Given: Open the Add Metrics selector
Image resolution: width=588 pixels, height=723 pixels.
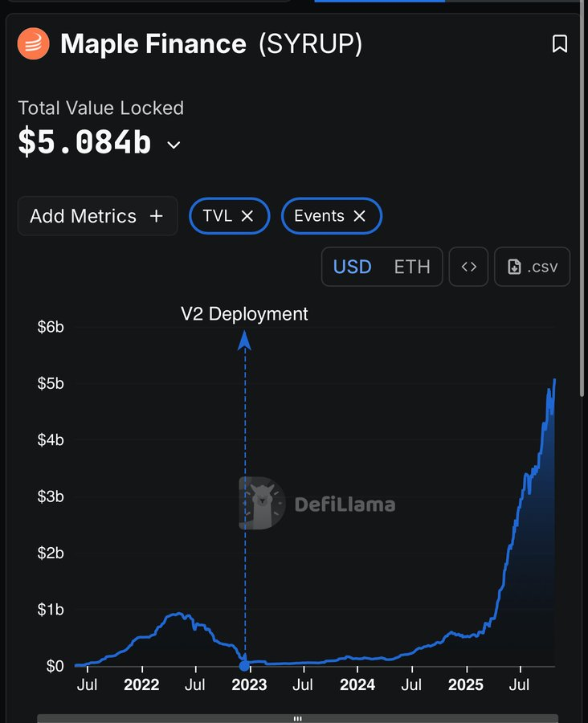Looking at the screenshot, I should 97,216.
